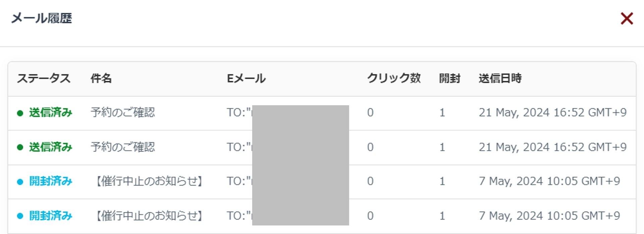Click the first 開封済み status label
Image resolution: width=644 pixels, height=234 pixels.
coord(51,181)
